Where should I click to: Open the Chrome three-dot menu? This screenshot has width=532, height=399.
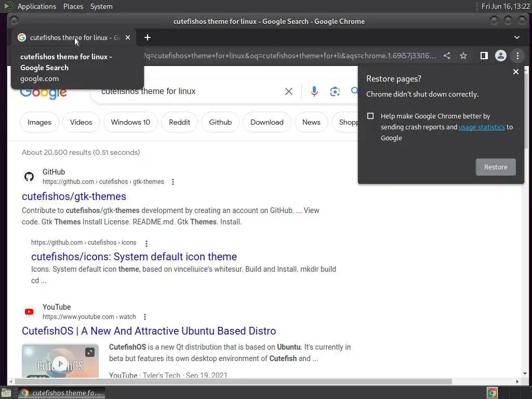(517, 56)
